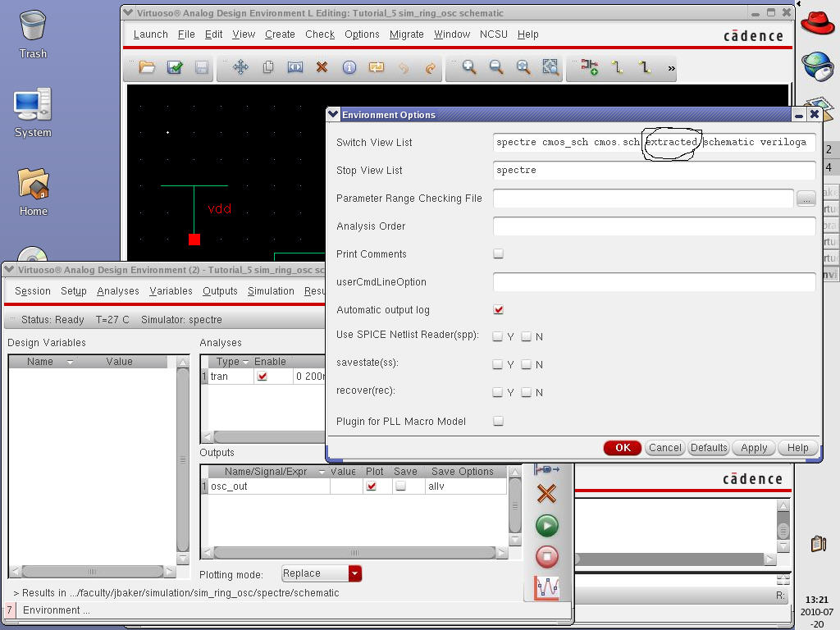Click the Check and Save toolbar icon

click(175, 68)
